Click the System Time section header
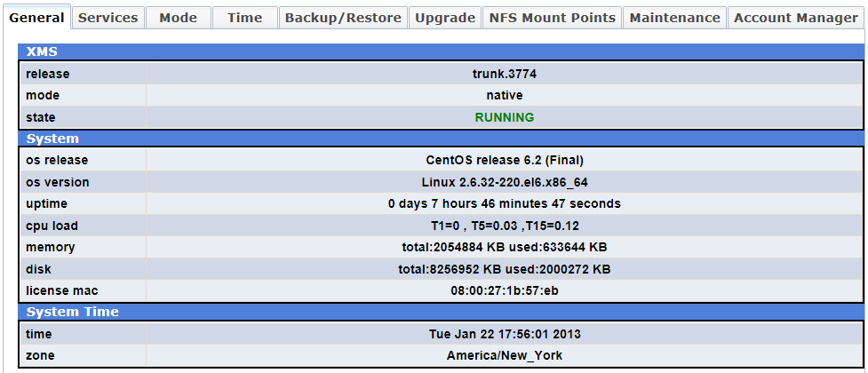Image resolution: width=868 pixels, height=373 pixels. click(x=73, y=312)
